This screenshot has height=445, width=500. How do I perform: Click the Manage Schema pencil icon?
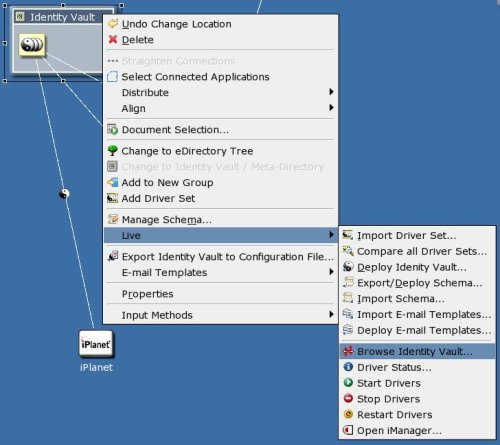113,219
